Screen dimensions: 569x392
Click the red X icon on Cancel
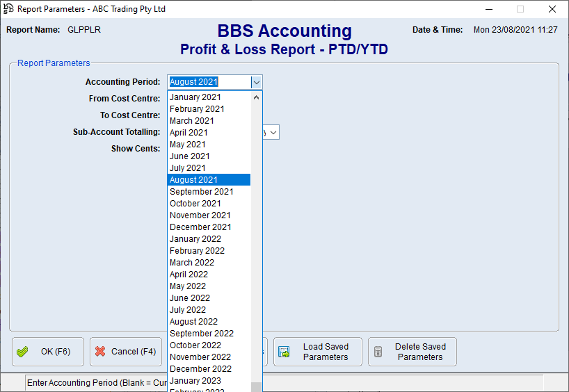click(100, 352)
